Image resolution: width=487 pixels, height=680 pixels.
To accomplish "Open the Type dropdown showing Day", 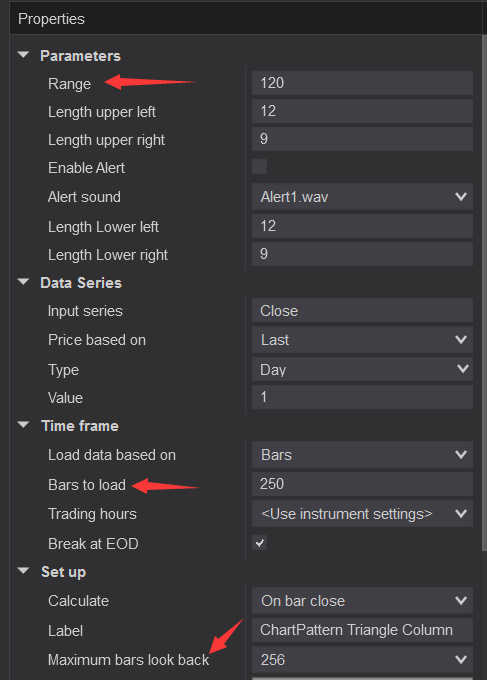I will click(x=362, y=369).
